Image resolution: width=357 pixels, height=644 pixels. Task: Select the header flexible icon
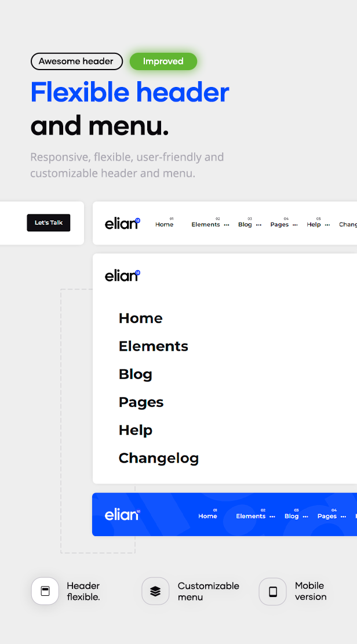click(45, 591)
